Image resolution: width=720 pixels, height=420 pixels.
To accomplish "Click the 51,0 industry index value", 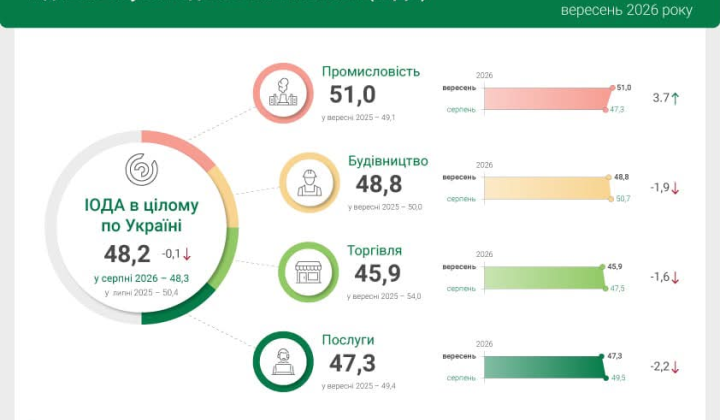I will tap(352, 95).
